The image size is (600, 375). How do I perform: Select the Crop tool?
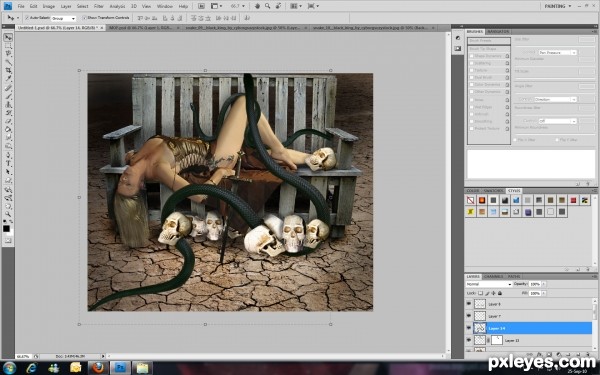click(x=8, y=71)
